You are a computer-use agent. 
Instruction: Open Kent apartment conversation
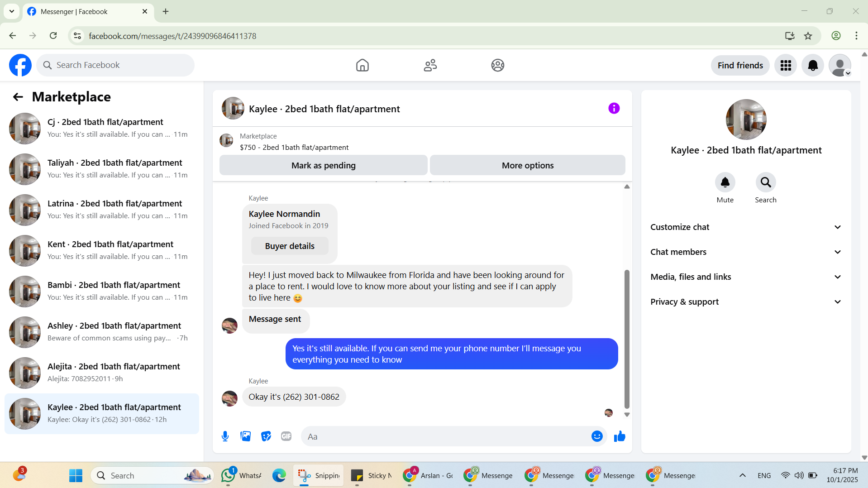point(102,251)
